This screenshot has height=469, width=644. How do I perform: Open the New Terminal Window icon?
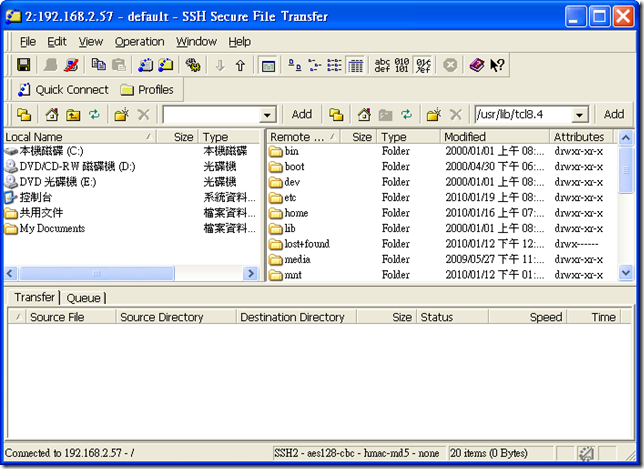click(x=145, y=65)
